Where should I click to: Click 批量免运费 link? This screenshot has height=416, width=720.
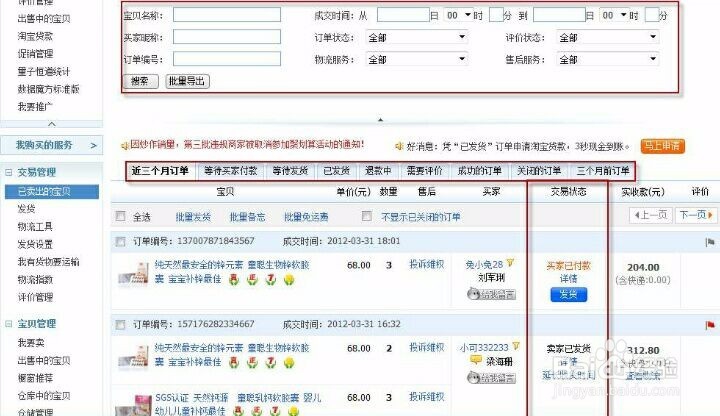[x=306, y=217]
